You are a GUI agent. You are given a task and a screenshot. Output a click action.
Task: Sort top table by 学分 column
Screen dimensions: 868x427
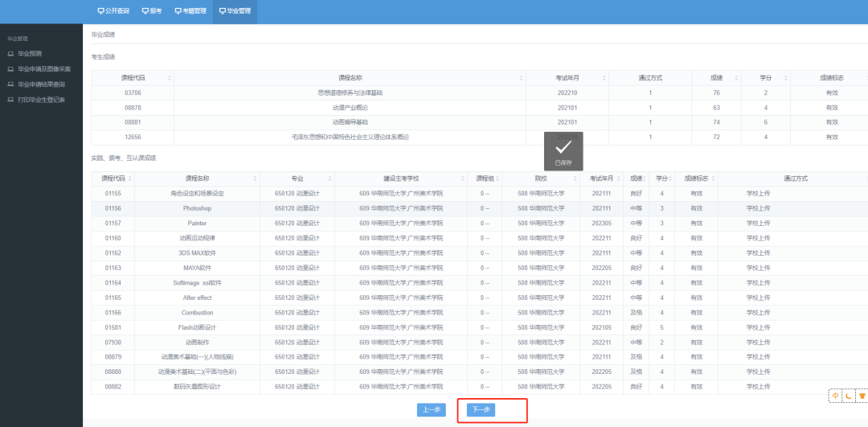[766, 78]
